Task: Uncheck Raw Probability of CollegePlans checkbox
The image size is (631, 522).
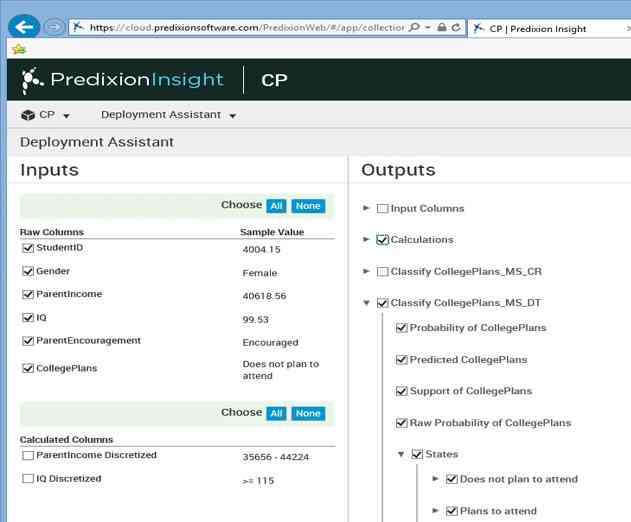Action: pyautogui.click(x=402, y=423)
